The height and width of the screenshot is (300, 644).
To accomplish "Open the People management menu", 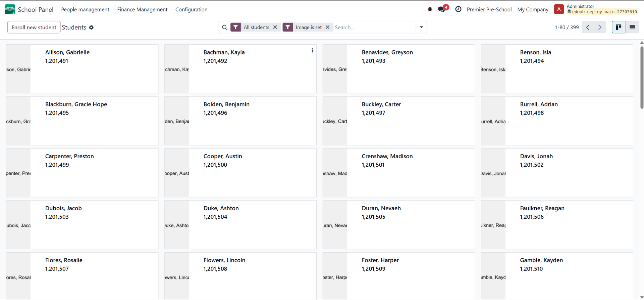I will [x=85, y=9].
